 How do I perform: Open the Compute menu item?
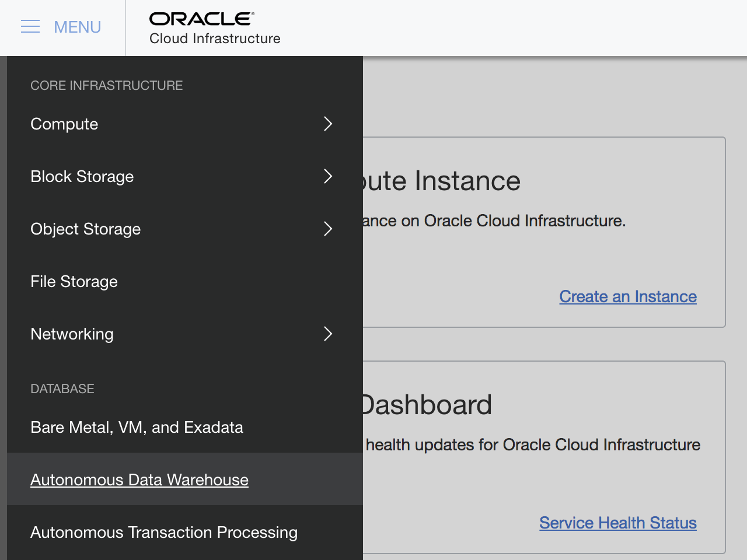click(185, 124)
